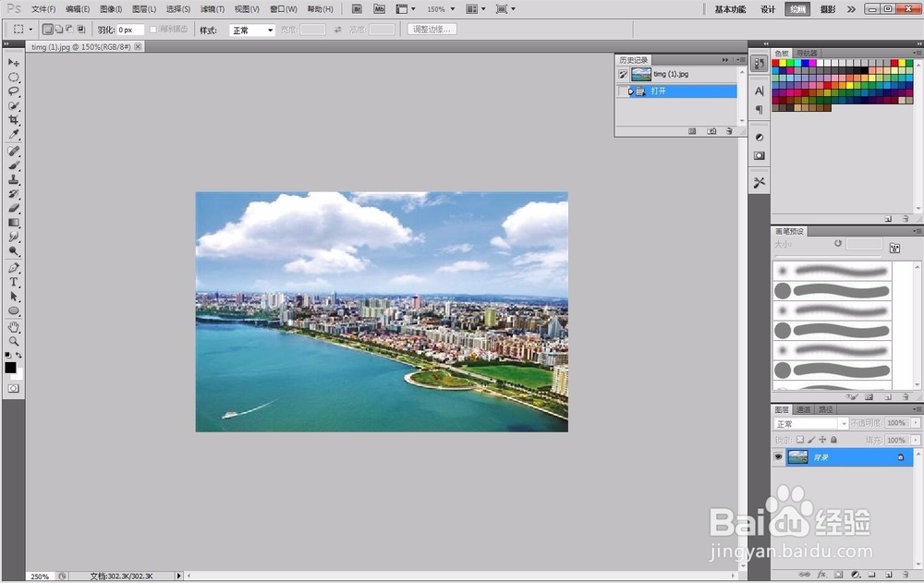Open the 滤镜(T) menu

[213, 9]
